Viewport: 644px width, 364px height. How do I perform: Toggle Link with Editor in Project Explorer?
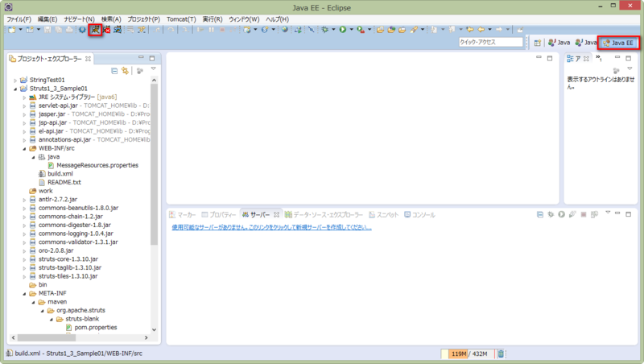point(125,71)
